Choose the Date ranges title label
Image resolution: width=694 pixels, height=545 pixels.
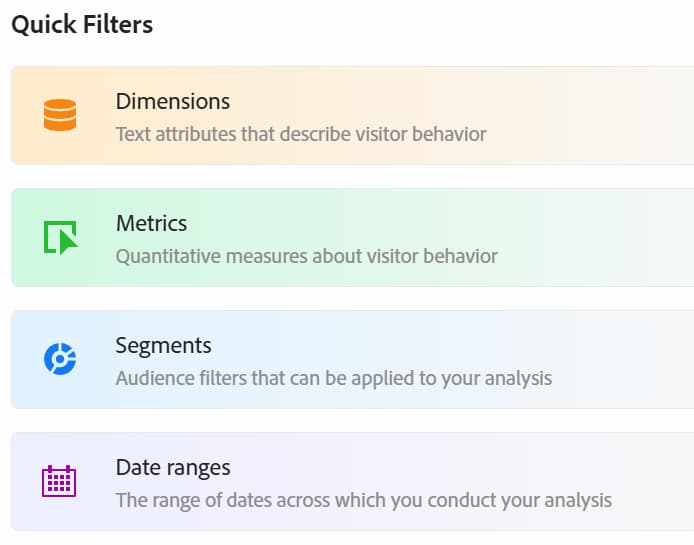click(x=173, y=467)
